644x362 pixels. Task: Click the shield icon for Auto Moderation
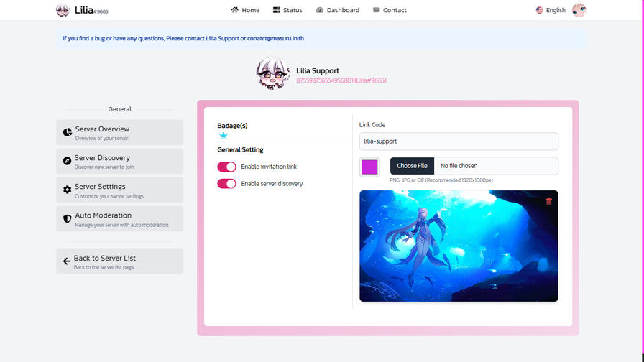pyautogui.click(x=67, y=219)
